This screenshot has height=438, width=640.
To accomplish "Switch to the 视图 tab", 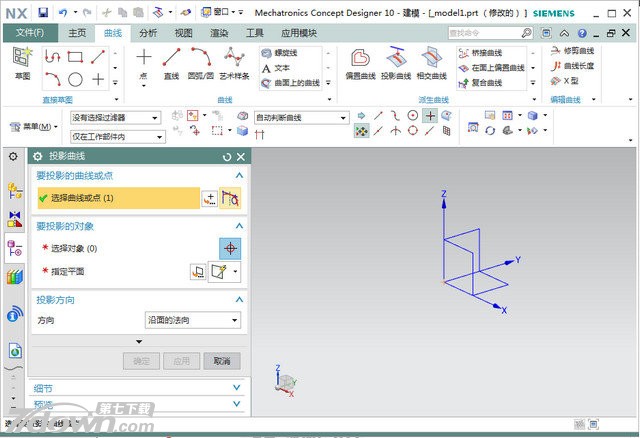I will click(183, 33).
